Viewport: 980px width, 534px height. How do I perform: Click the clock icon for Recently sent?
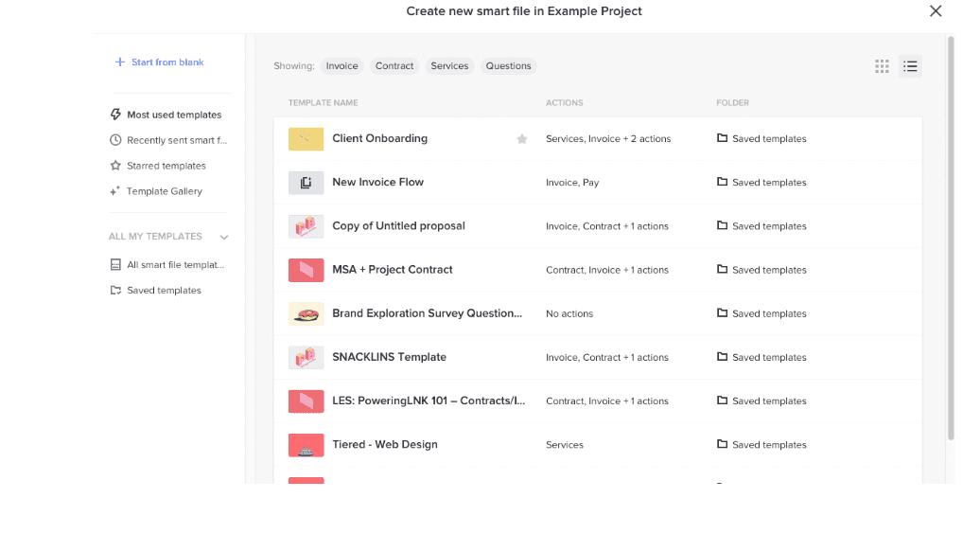coord(115,140)
